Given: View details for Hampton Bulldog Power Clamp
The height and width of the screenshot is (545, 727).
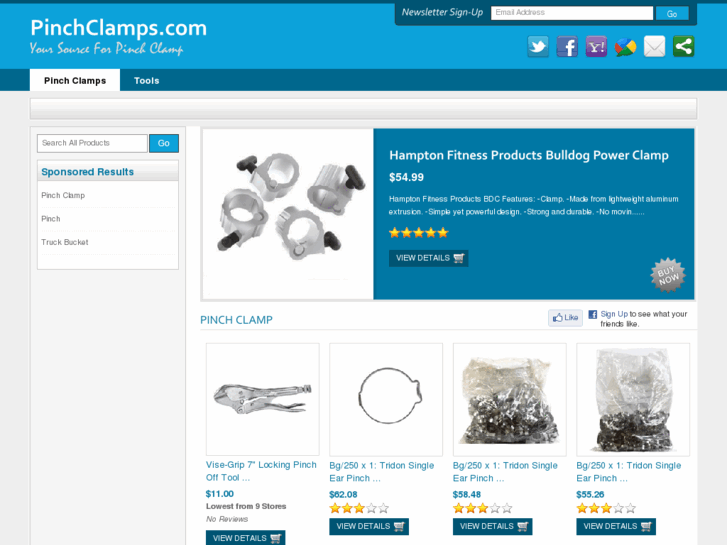Looking at the screenshot, I should pyautogui.click(x=428, y=258).
